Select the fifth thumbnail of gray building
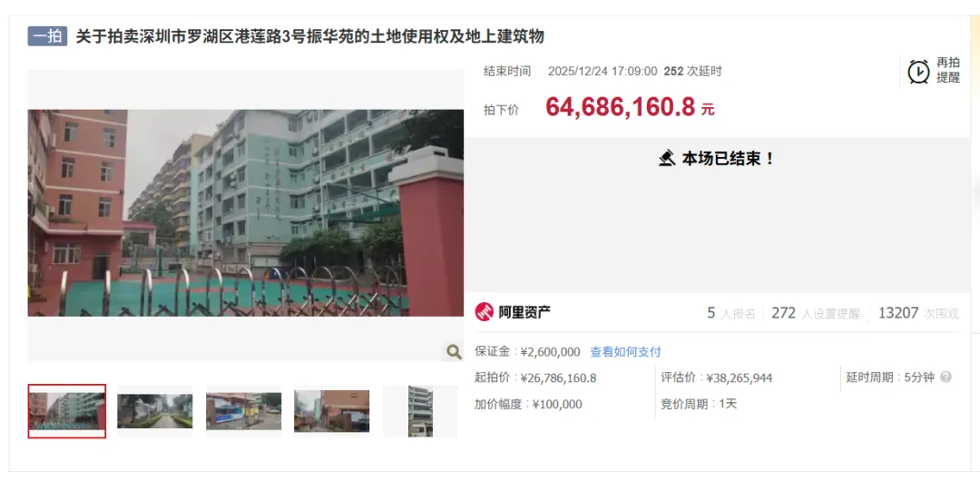 [x=421, y=411]
